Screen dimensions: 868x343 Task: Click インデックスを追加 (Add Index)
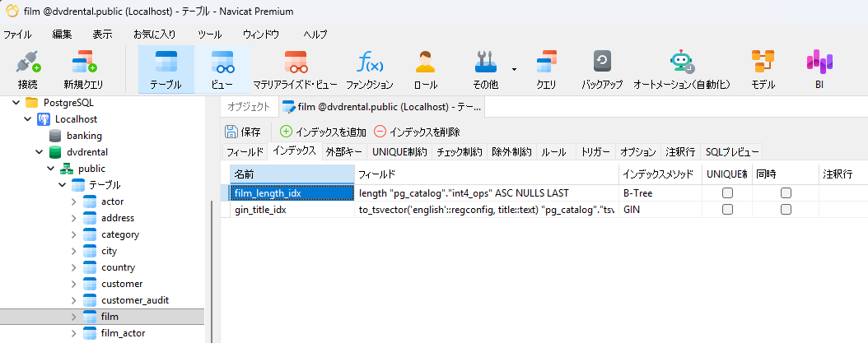coord(323,132)
